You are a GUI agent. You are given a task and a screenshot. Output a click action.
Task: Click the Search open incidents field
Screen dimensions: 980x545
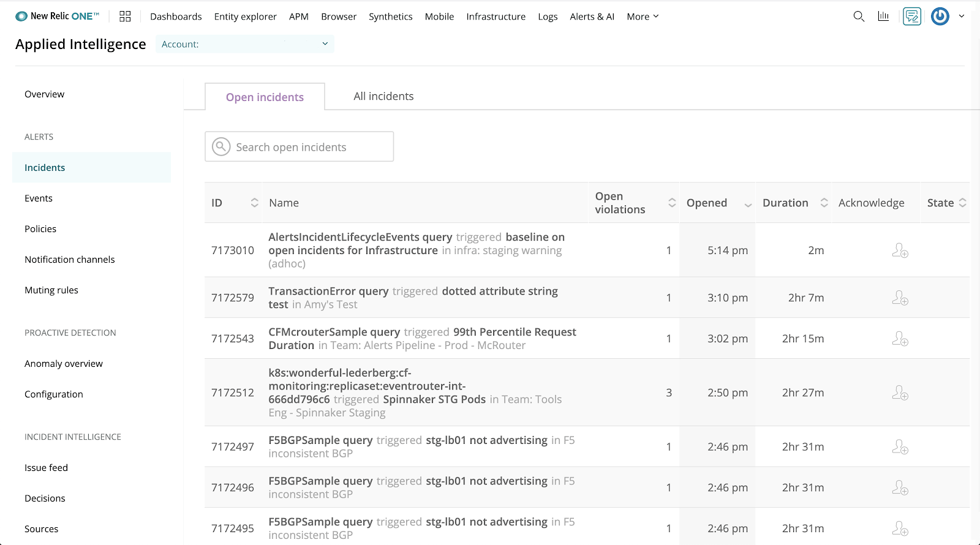point(306,147)
